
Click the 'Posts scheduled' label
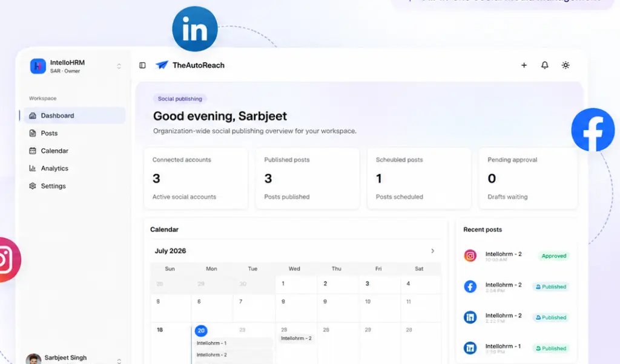400,197
